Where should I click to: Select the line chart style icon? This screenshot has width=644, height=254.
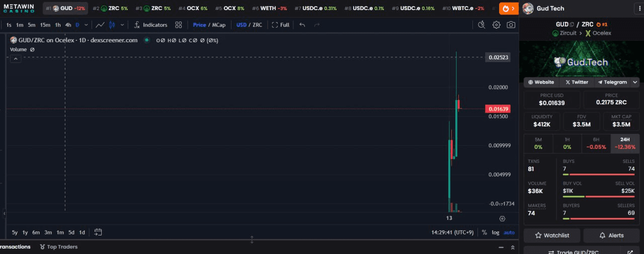(x=100, y=25)
